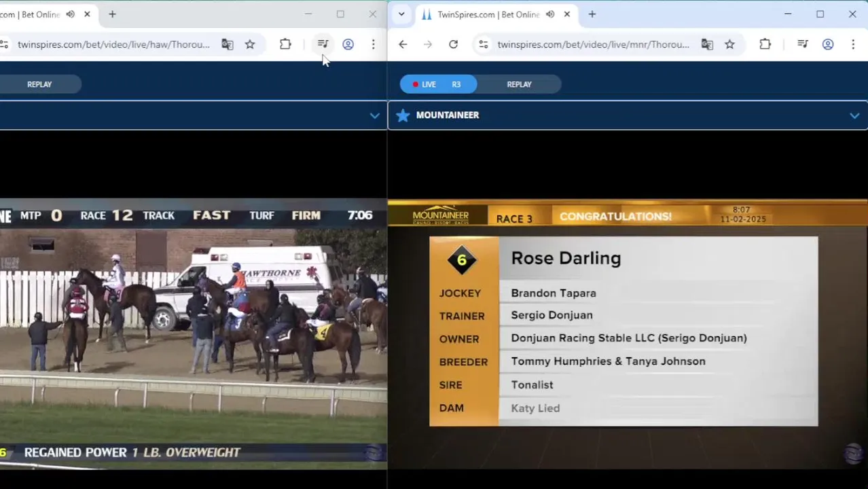Open extensions menu in left window
The height and width of the screenshot is (489, 868).
click(x=285, y=44)
